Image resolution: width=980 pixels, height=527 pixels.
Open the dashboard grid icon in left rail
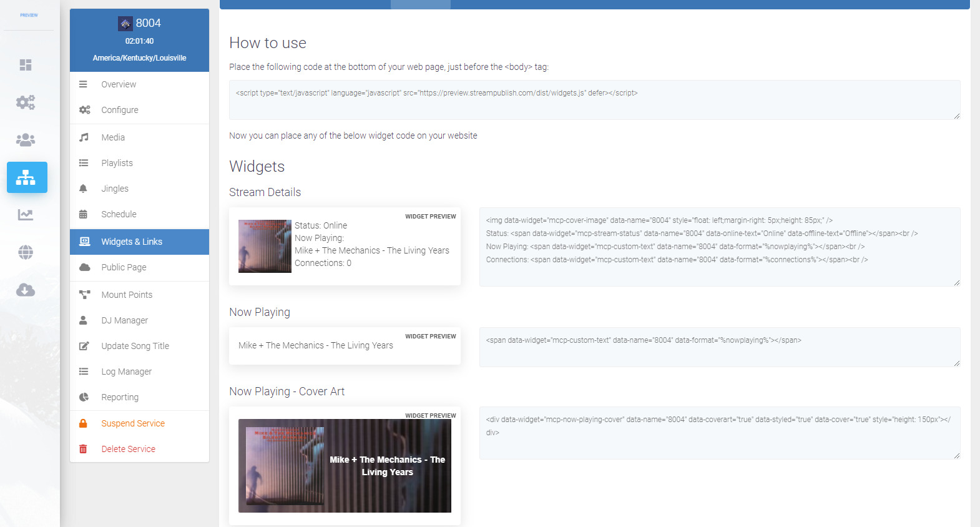click(x=26, y=65)
